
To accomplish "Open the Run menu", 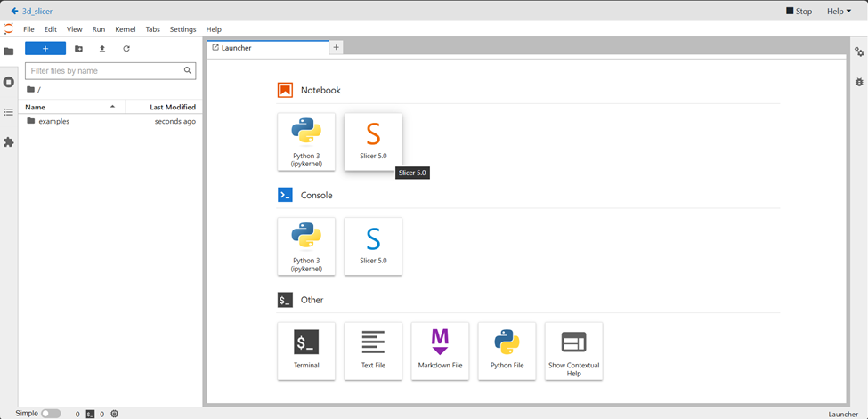I will tap(99, 29).
